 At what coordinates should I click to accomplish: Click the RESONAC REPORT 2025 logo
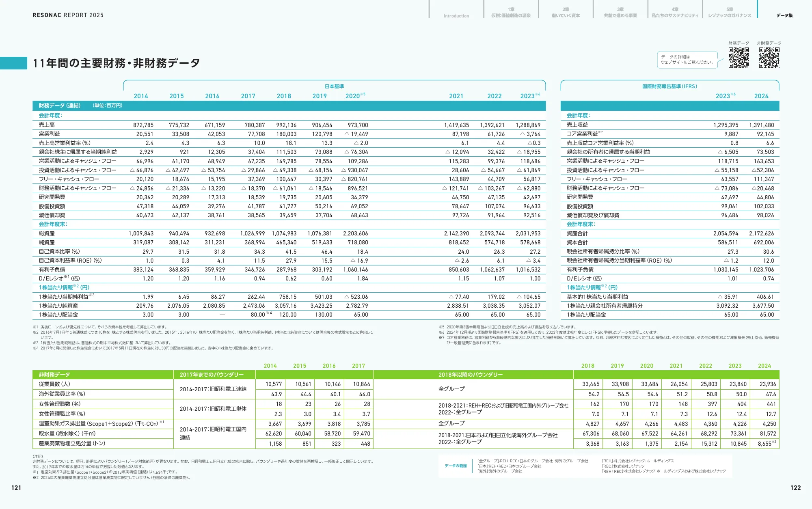point(67,15)
